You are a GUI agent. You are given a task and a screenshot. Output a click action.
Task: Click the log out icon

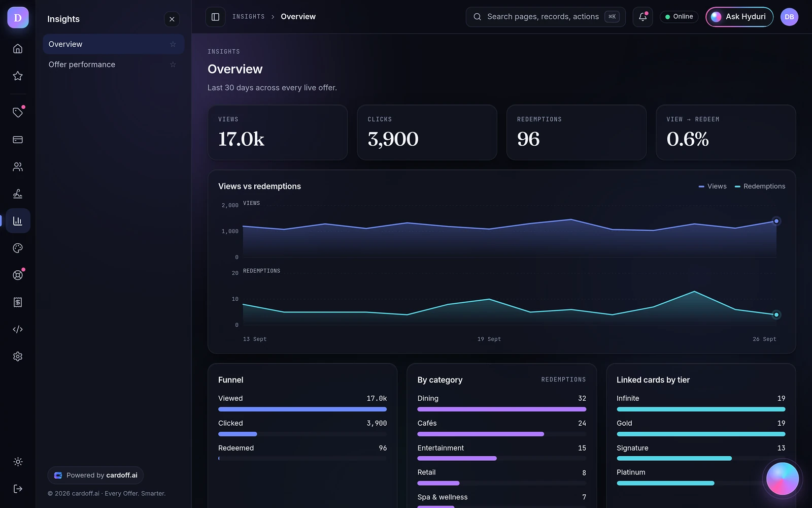pos(18,489)
